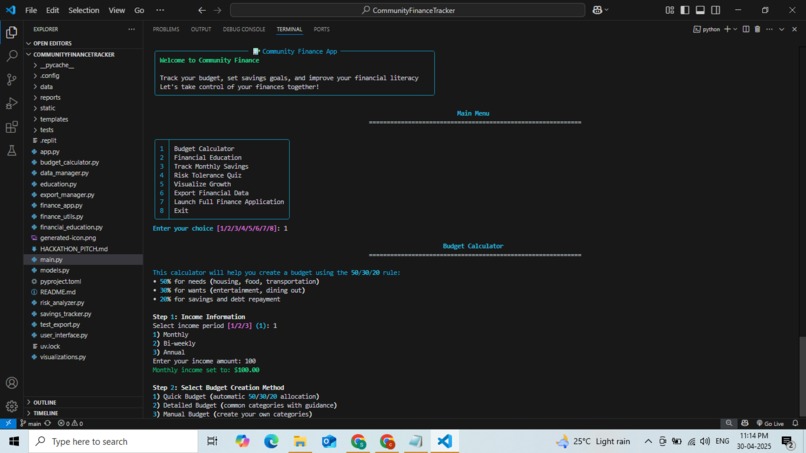806x453 pixels.
Task: Open the weather widget showing Light rain
Action: pyautogui.click(x=593, y=441)
